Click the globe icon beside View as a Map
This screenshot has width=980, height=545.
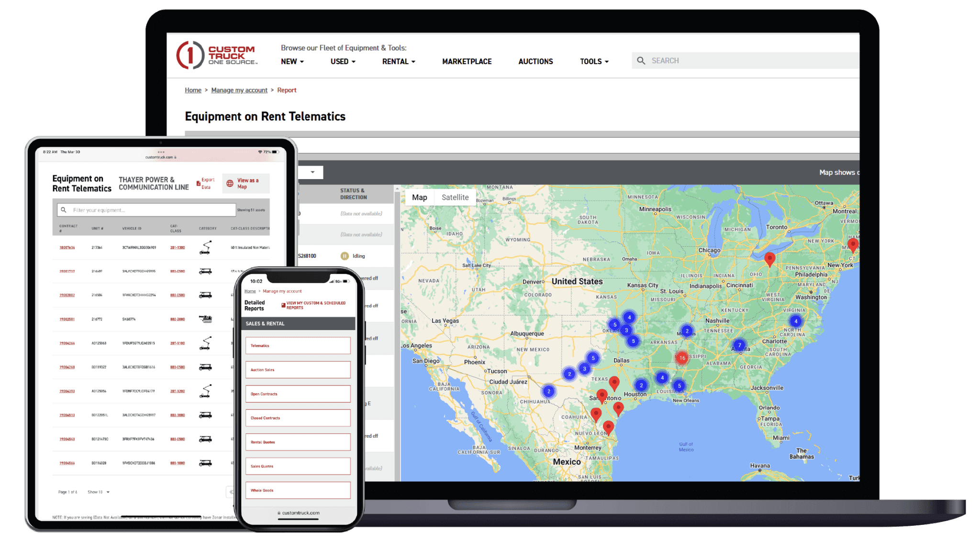point(230,183)
